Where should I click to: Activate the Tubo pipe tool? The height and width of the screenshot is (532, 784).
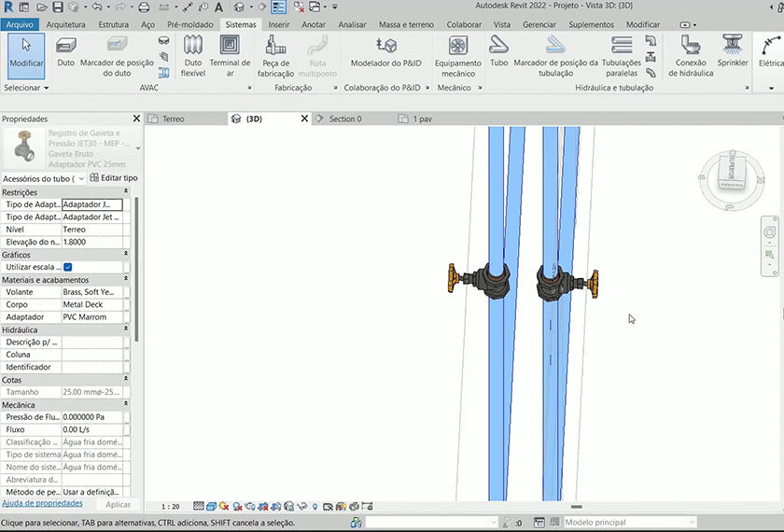pos(499,51)
